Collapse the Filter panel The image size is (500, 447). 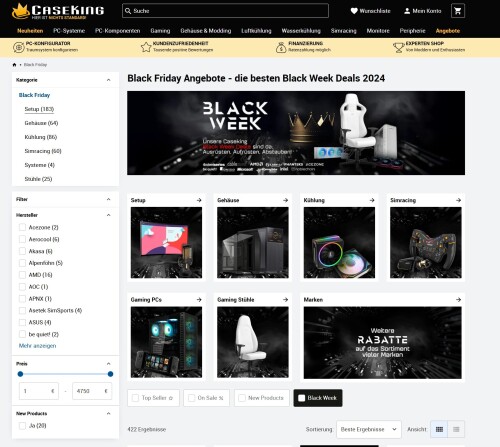pyautogui.click(x=108, y=199)
